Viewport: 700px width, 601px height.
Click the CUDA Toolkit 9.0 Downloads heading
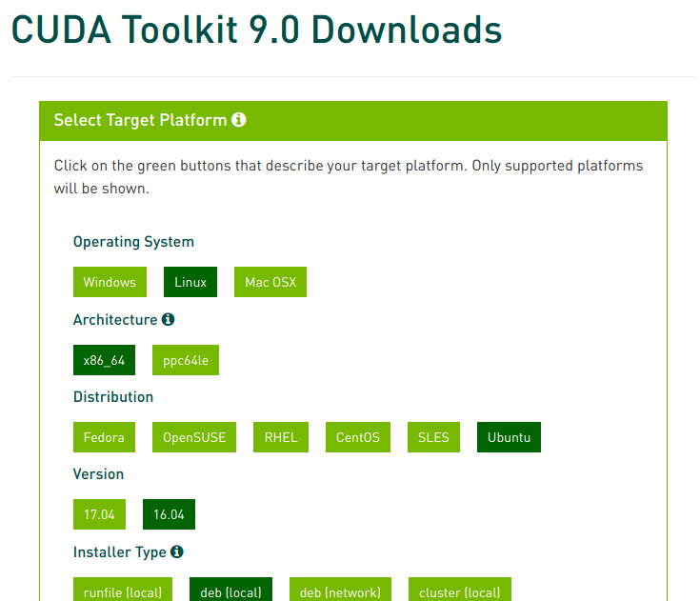(256, 30)
